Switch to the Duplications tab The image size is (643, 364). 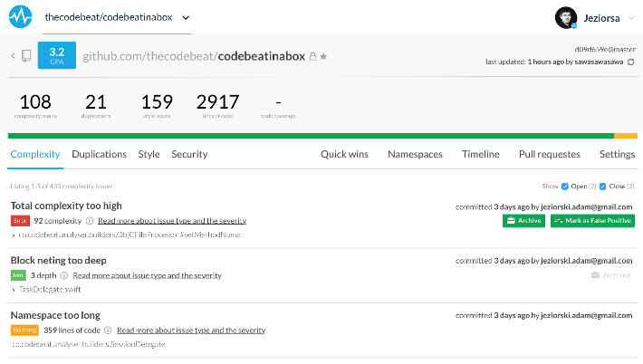(x=99, y=155)
